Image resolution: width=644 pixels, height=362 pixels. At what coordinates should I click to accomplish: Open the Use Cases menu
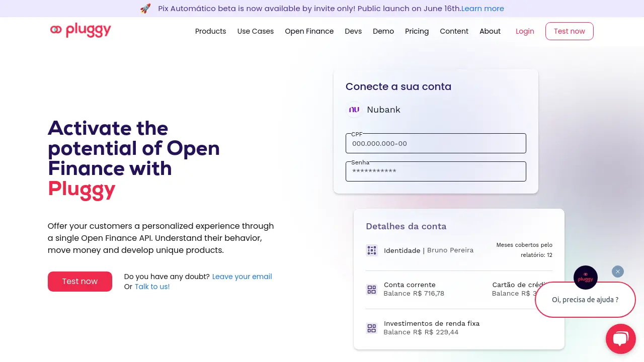pyautogui.click(x=256, y=31)
